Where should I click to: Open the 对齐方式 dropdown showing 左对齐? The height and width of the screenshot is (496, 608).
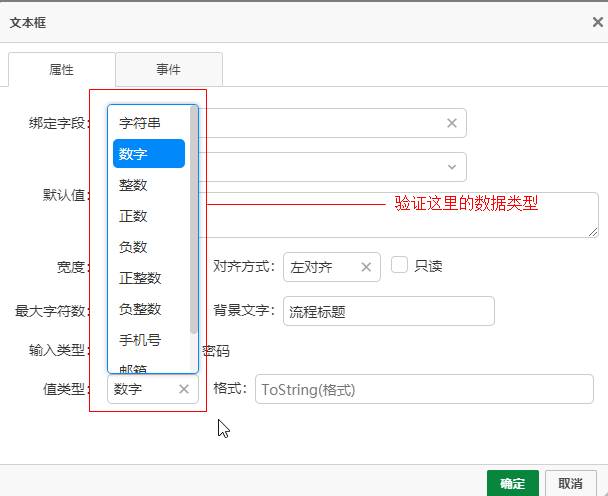pos(332,267)
